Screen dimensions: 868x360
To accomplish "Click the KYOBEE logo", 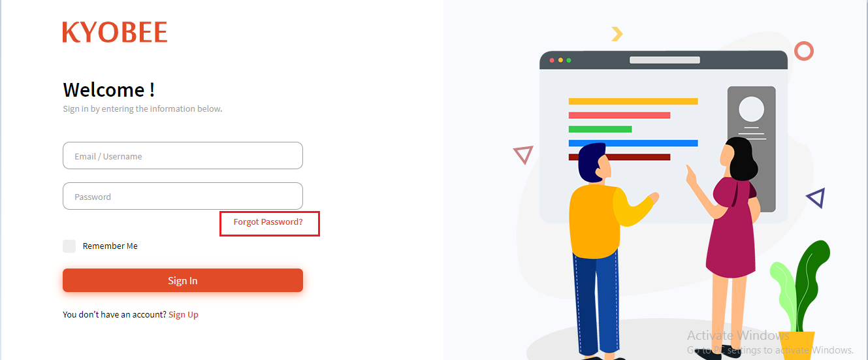I will pyautogui.click(x=115, y=32).
